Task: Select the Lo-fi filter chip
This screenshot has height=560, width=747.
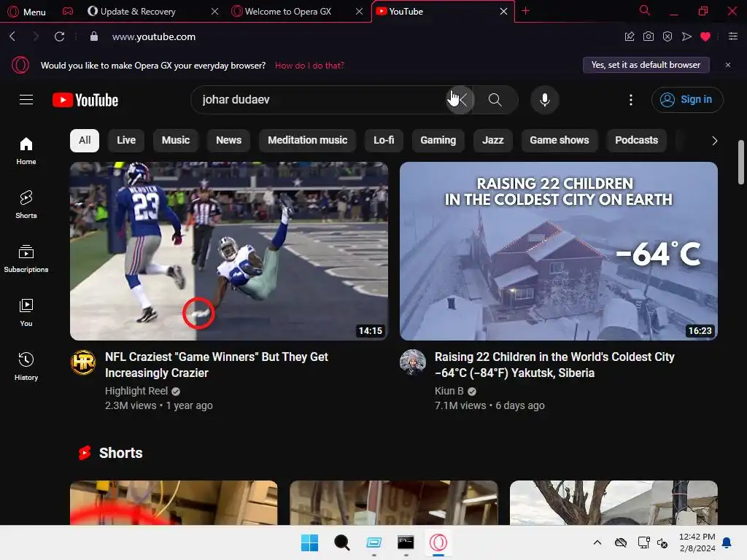Action: click(384, 141)
